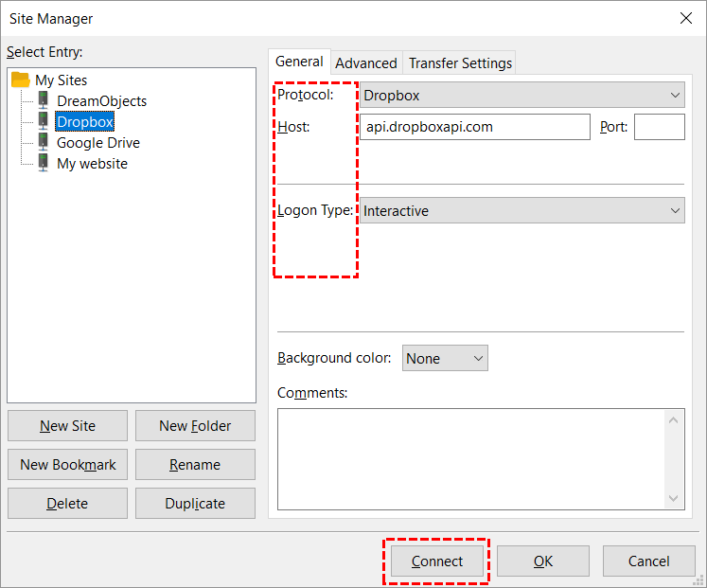Click the Background color label
This screenshot has height=588, width=707.
[334, 358]
